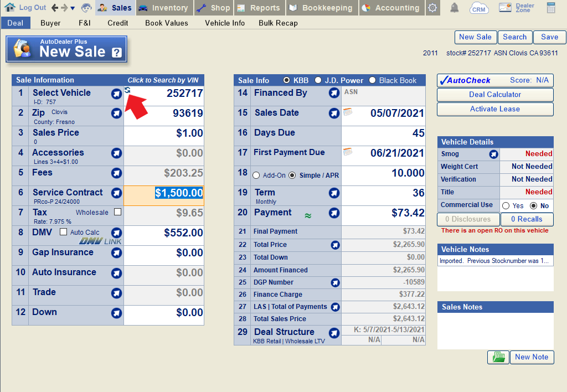Click the green folder icon near New Note

pos(498,357)
